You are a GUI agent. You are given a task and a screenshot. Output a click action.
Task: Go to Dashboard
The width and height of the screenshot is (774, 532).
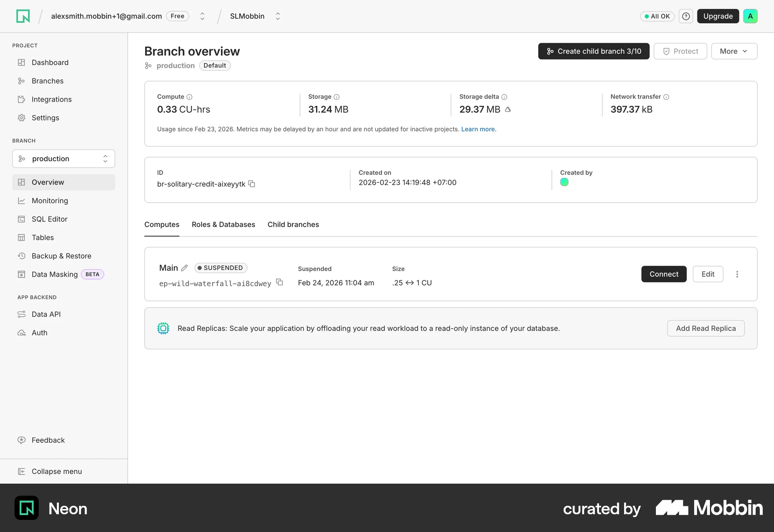[x=64, y=62]
